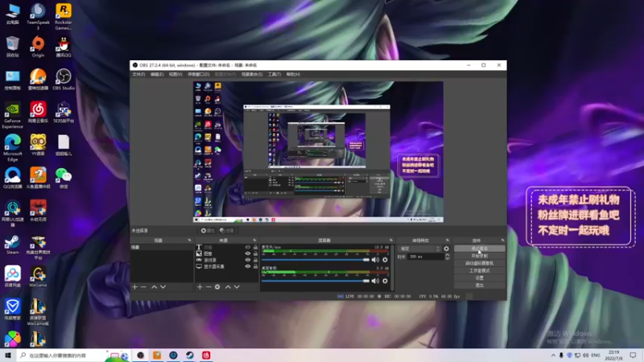Open 设置 settings from the controls panel

479,278
